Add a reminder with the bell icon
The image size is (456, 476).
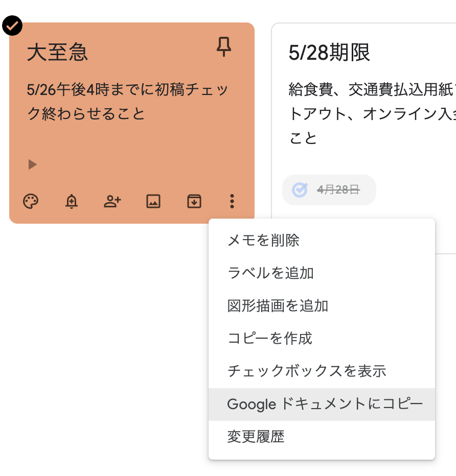(x=72, y=201)
